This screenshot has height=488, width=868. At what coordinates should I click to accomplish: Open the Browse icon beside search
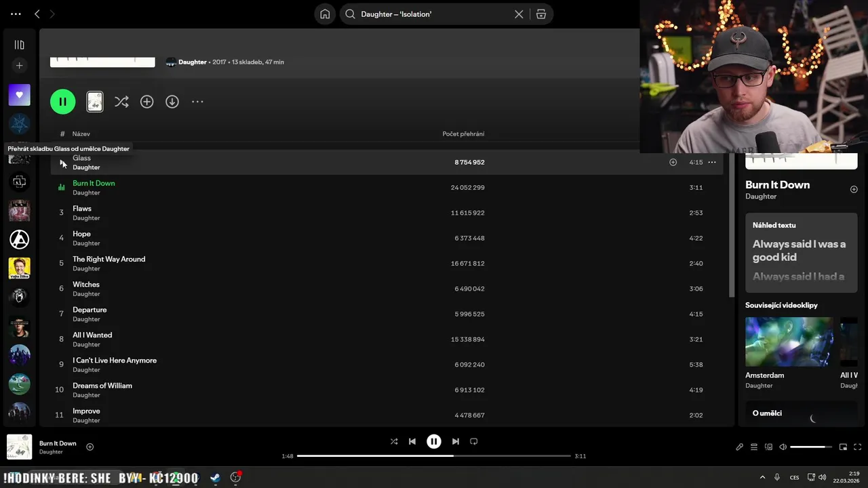[540, 14]
